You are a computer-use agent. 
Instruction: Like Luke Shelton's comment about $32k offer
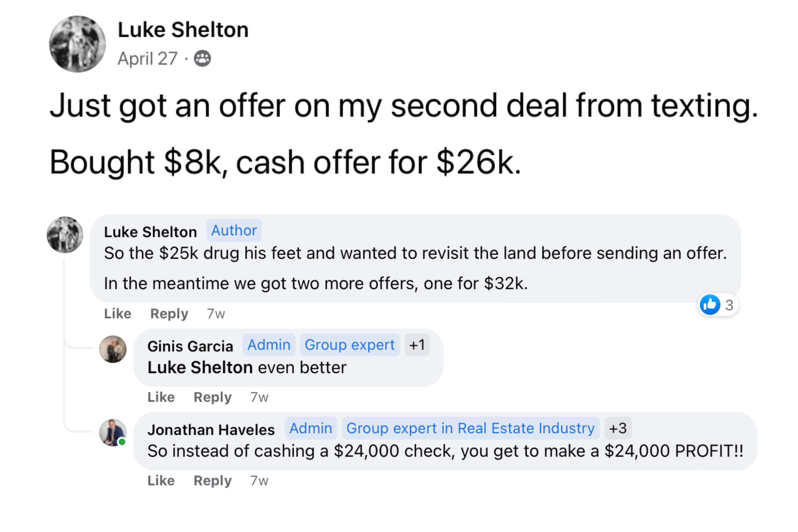[x=117, y=314]
